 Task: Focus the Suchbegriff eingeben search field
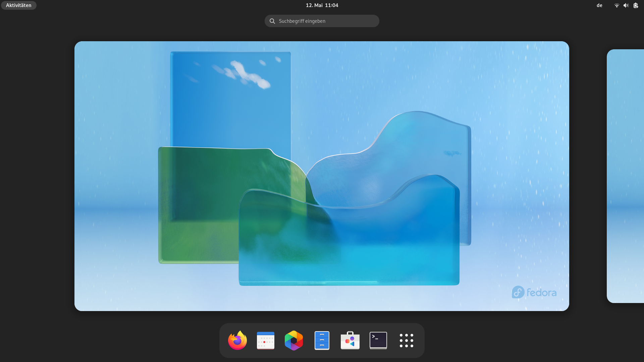pos(322,21)
